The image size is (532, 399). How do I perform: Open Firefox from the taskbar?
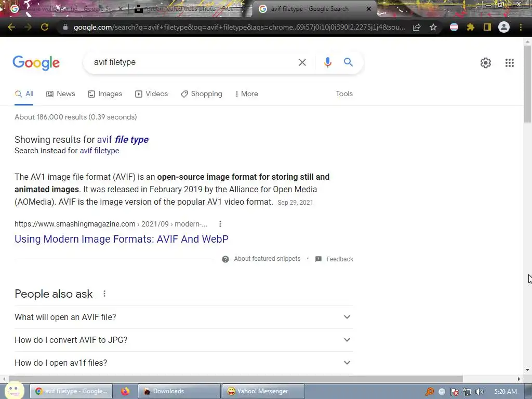point(125,391)
